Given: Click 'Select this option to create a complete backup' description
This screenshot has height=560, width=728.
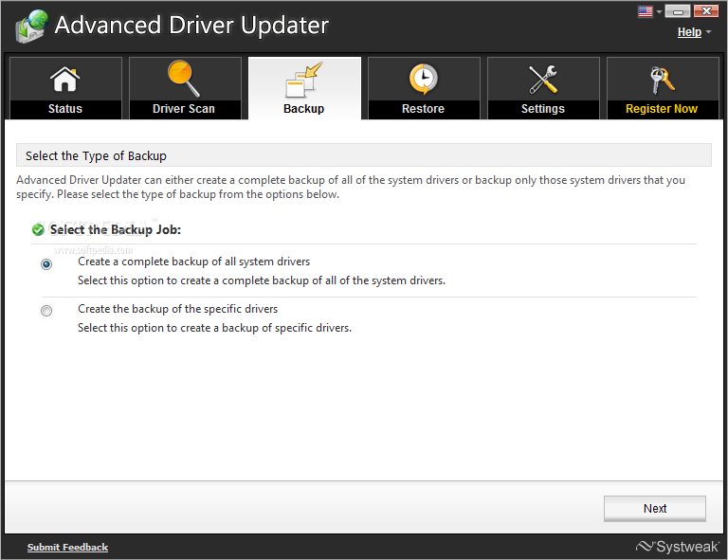Looking at the screenshot, I should pos(262,280).
